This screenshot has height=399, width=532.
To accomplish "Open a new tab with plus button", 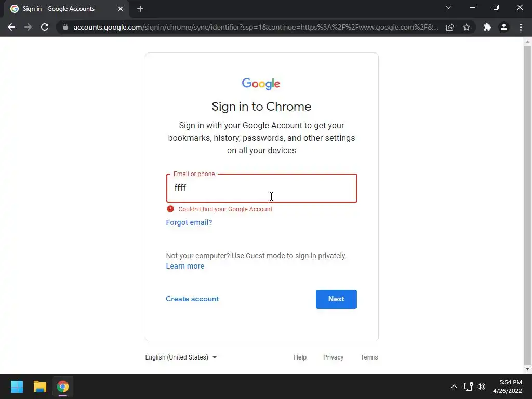I will point(140,9).
